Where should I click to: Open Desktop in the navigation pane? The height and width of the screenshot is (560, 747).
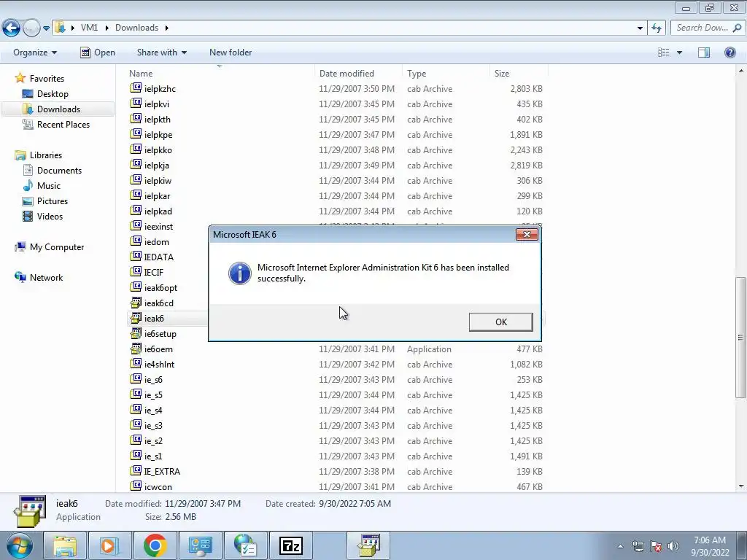point(53,94)
